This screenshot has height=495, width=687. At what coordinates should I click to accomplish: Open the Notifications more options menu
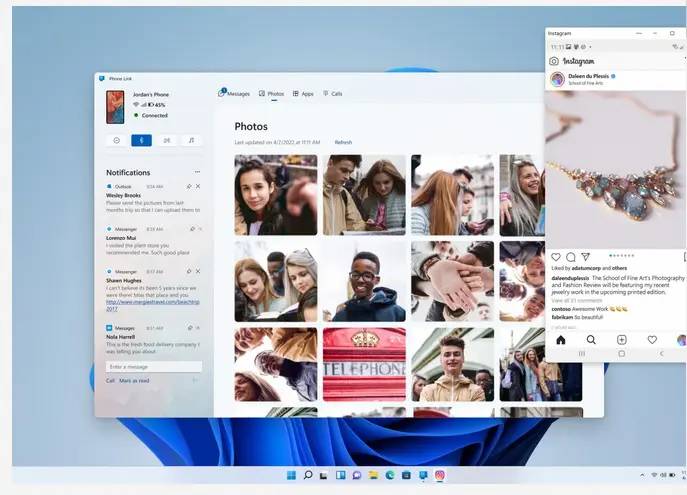coord(197,172)
